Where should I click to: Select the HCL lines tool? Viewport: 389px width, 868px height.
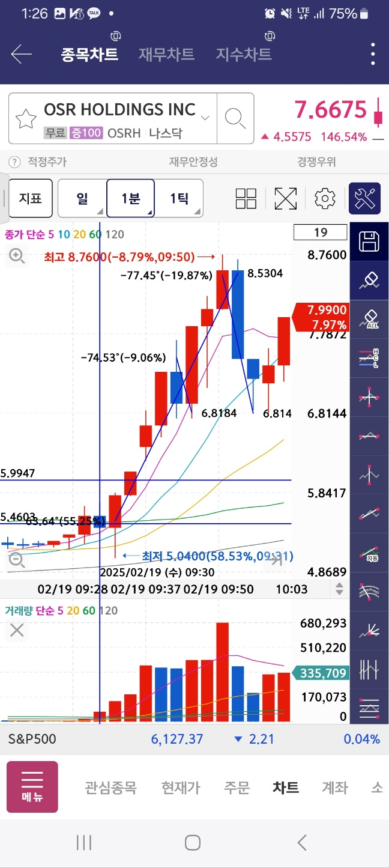[x=369, y=358]
